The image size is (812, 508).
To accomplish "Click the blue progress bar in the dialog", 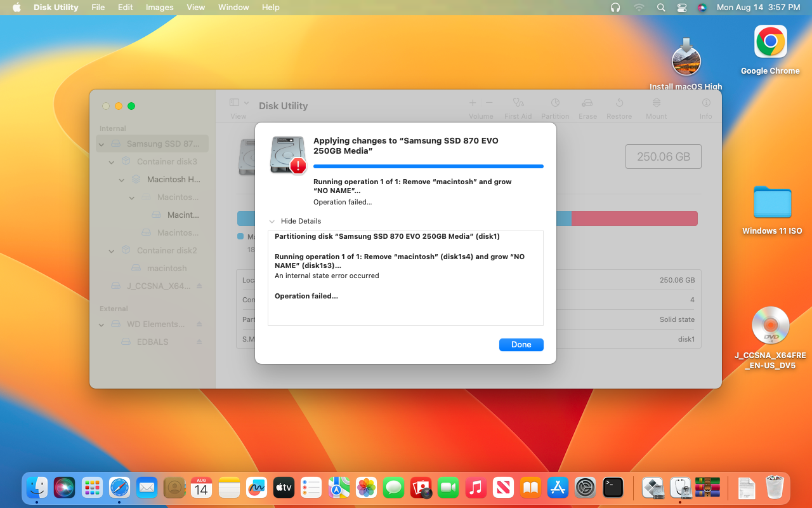I will pos(428,166).
